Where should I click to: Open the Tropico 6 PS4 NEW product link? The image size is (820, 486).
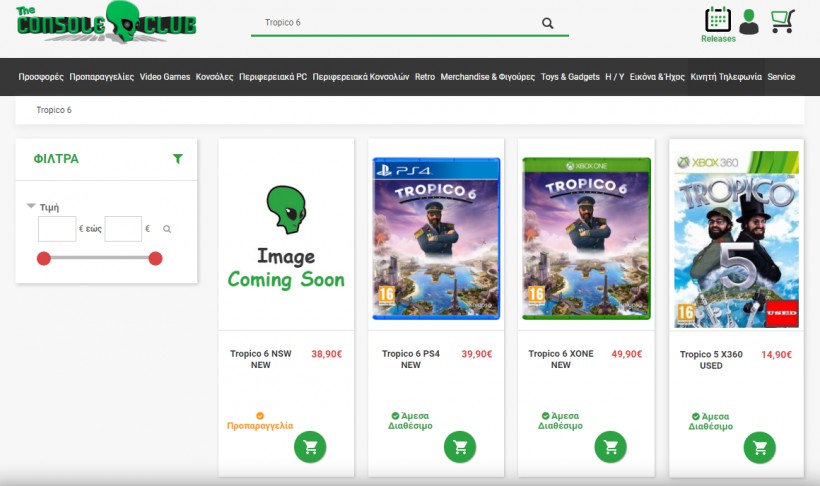tap(410, 359)
